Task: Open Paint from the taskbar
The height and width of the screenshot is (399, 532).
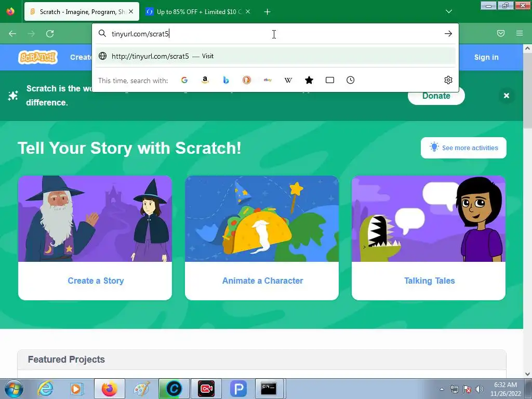Action: pyautogui.click(x=141, y=389)
